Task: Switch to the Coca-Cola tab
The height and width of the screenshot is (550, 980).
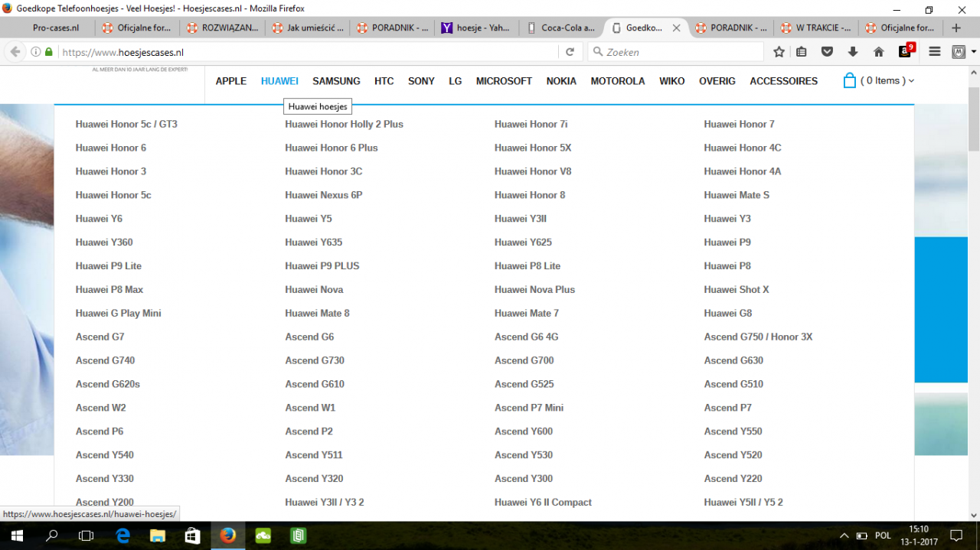Action: [560, 28]
